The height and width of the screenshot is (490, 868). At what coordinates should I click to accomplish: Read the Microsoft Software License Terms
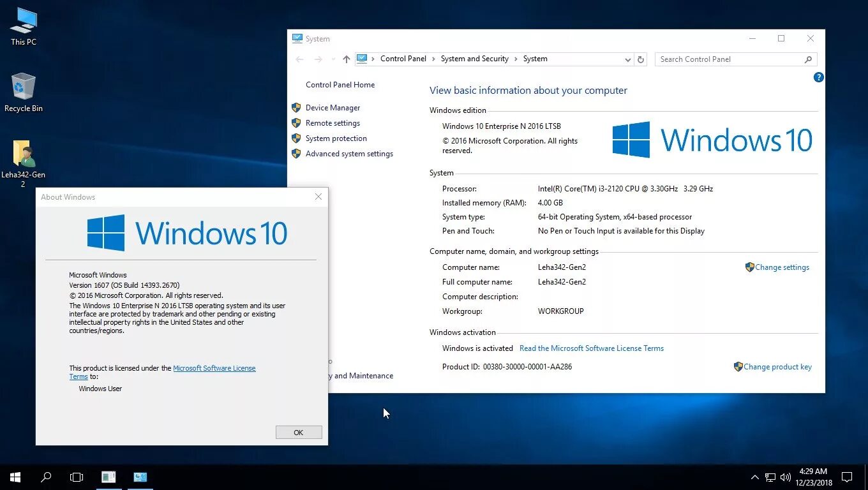pos(592,348)
